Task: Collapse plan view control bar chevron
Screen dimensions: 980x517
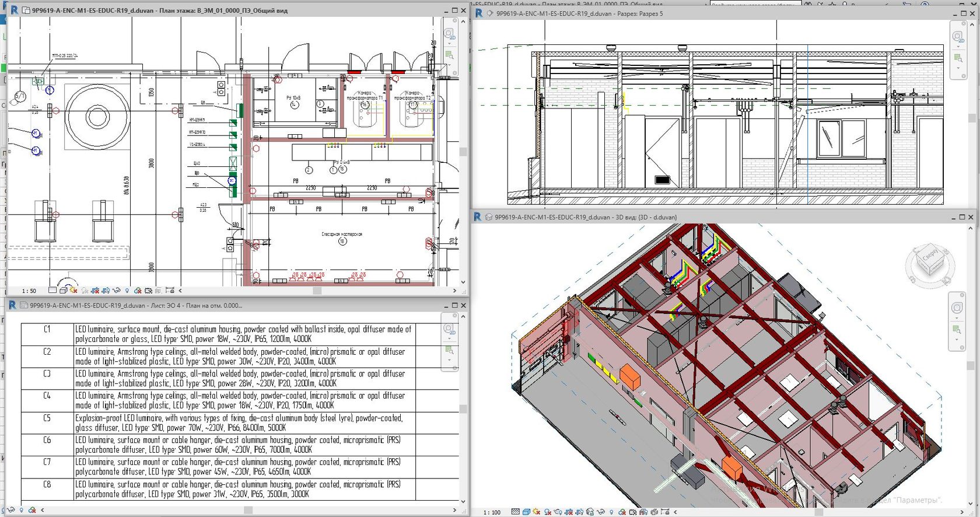Action: [180, 290]
